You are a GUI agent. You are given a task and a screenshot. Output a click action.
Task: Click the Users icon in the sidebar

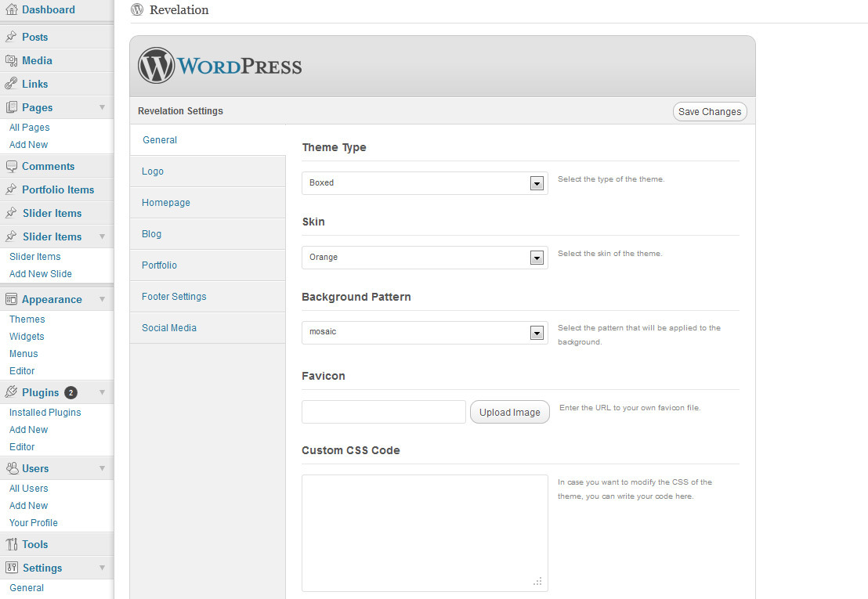(12, 468)
